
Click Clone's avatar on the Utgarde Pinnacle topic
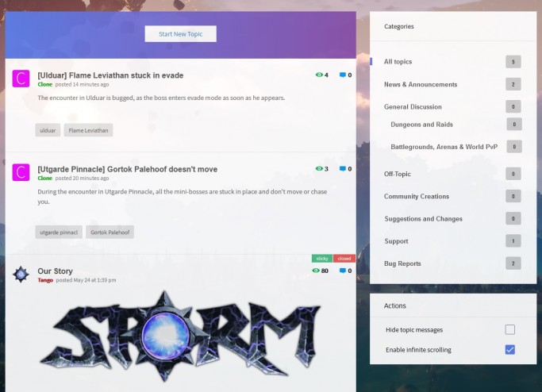tap(21, 172)
